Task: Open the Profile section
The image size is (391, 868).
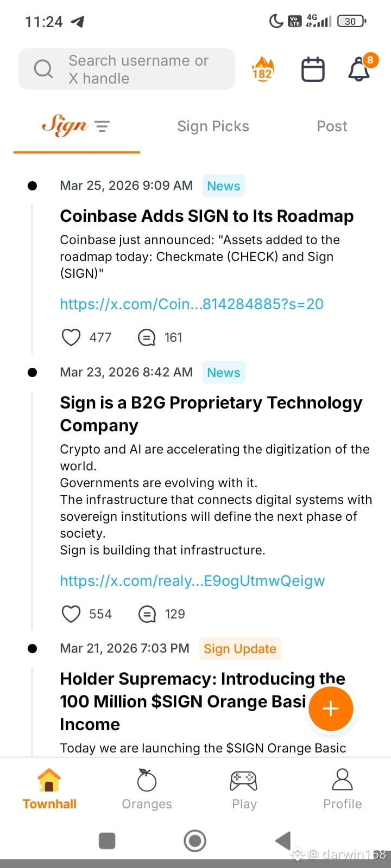Action: coord(342,789)
